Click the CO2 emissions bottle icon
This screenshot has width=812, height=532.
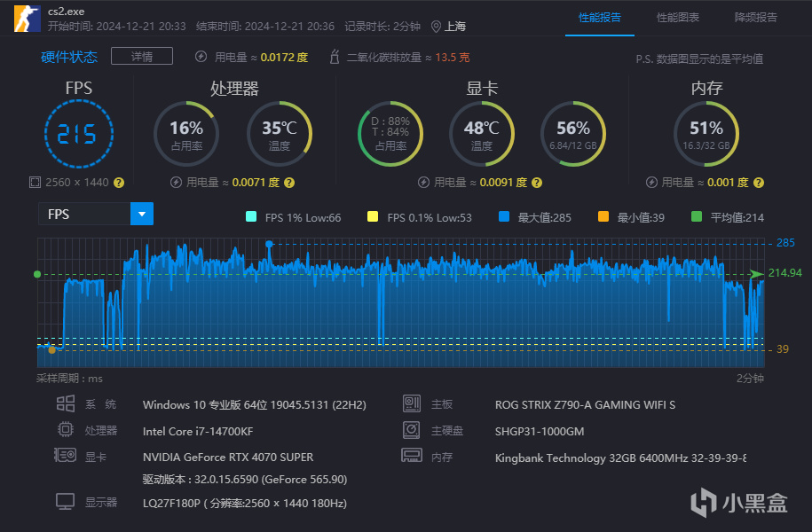335,58
